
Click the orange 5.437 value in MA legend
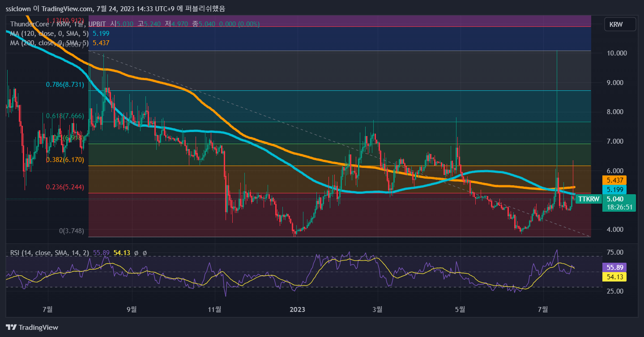click(101, 43)
